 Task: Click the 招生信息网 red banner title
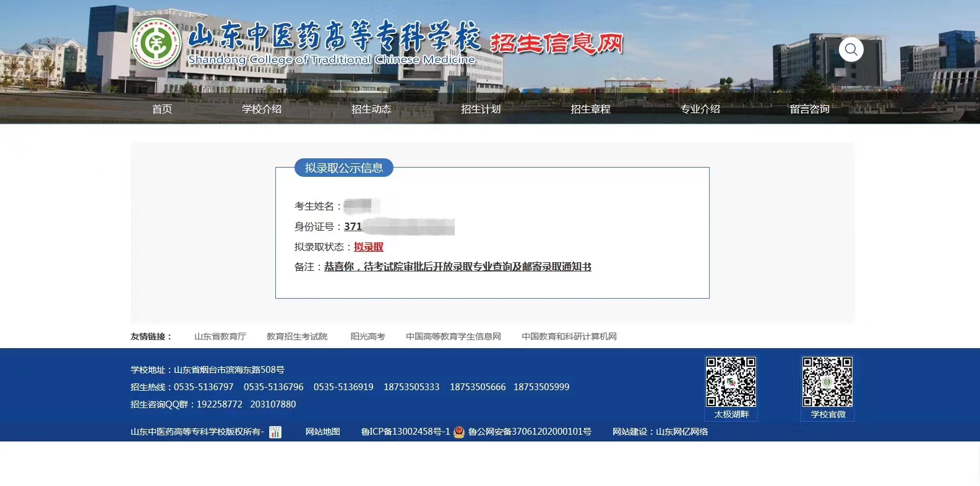pos(556,43)
